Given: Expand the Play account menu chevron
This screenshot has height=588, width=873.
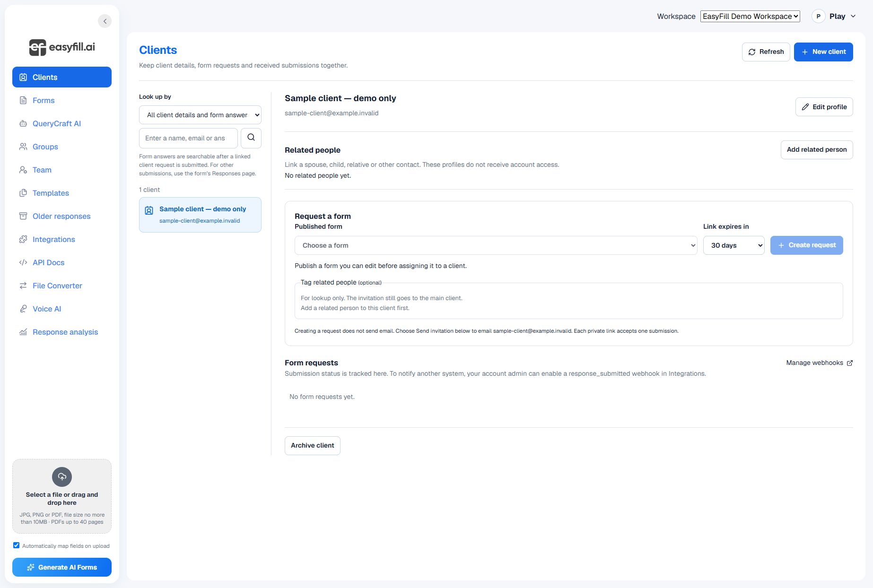Looking at the screenshot, I should (853, 16).
